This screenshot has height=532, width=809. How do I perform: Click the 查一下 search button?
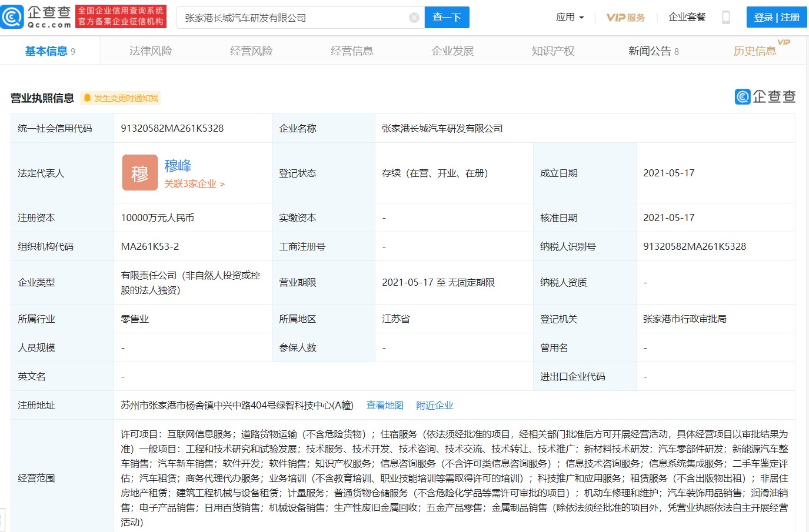pyautogui.click(x=447, y=18)
